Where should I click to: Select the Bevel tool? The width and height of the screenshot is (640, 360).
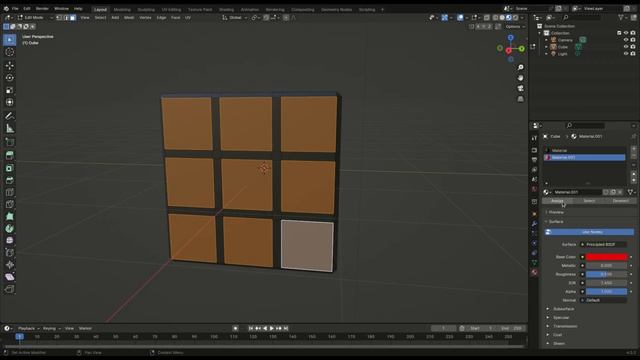10,180
